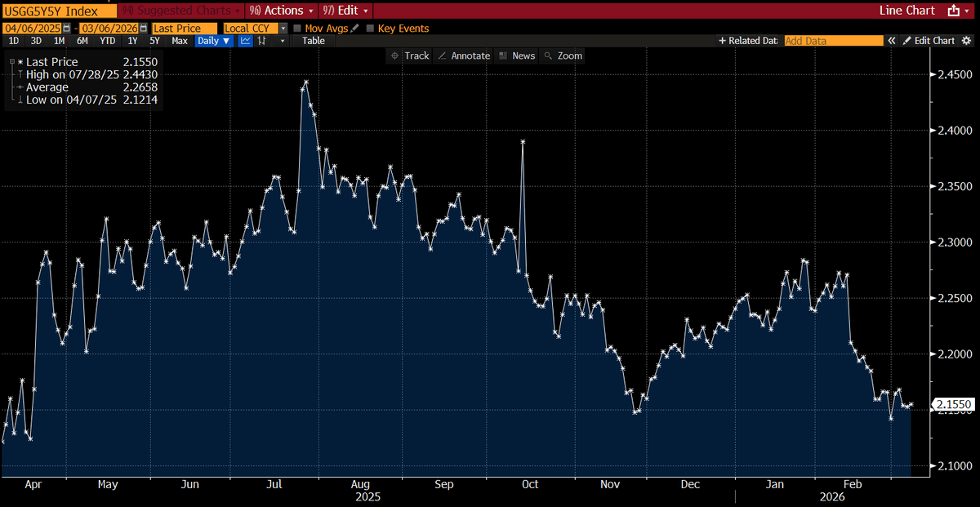The width and height of the screenshot is (980, 507).
Task: Click the 2.1550 last price marker
Action: [952, 404]
